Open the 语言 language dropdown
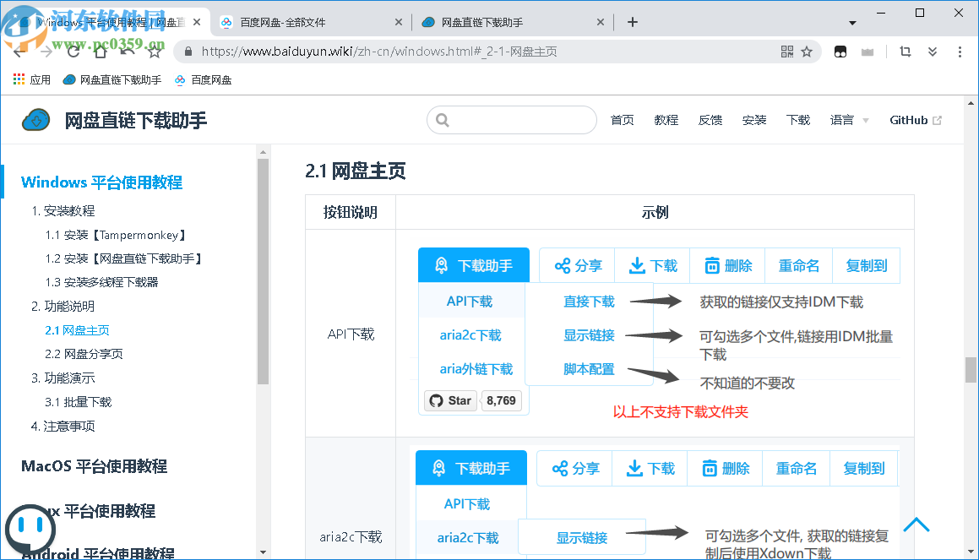 point(847,120)
